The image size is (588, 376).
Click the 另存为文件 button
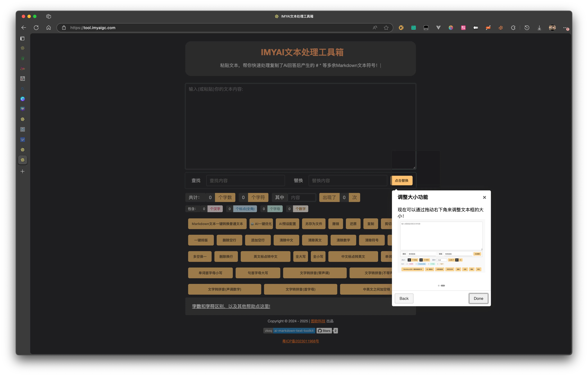pos(314,224)
